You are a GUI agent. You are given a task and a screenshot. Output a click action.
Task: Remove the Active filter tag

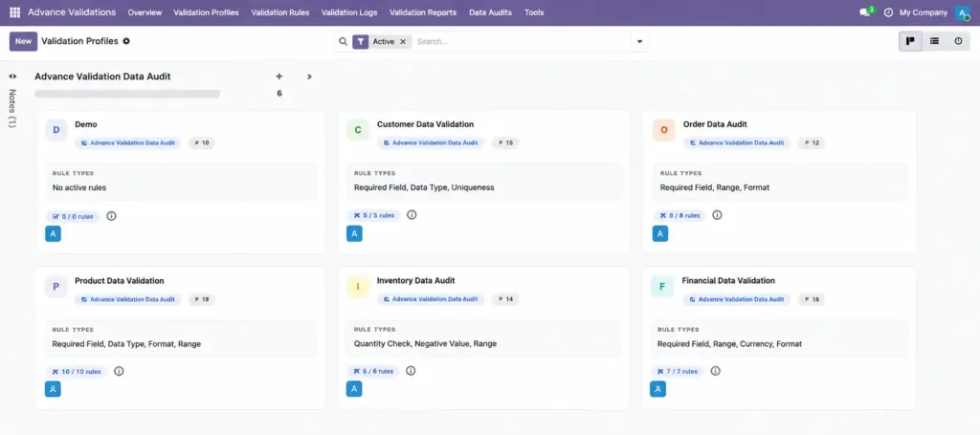(x=403, y=41)
